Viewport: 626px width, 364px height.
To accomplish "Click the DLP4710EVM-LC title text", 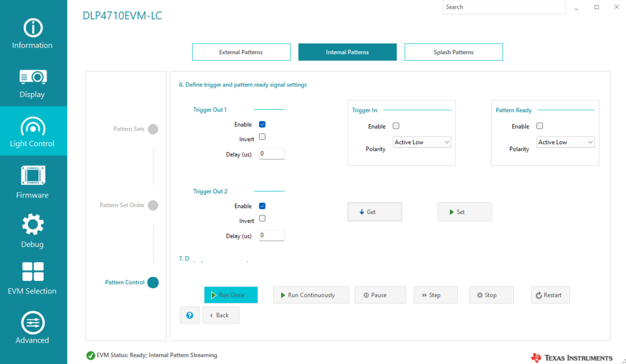I will coord(122,16).
